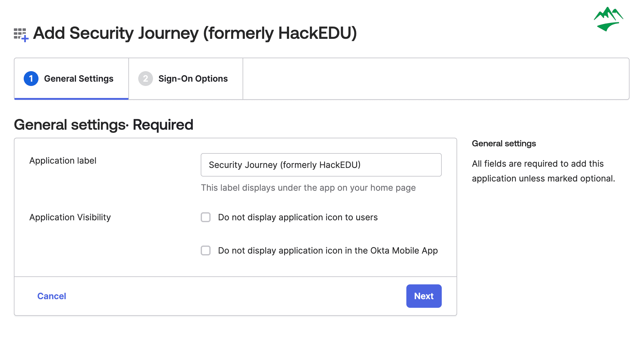Click the 'Add Security Journey (formerly HackEDU)' page title
This screenshot has height=350, width=644.
[195, 33]
